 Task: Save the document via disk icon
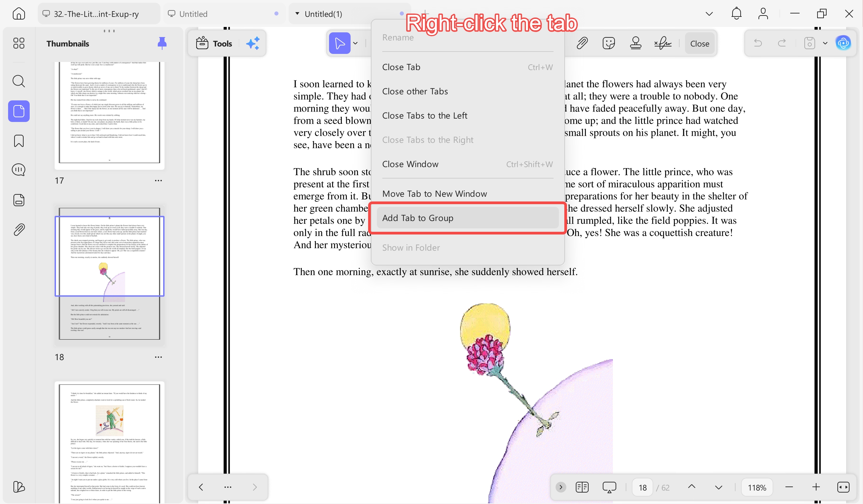[x=810, y=43]
